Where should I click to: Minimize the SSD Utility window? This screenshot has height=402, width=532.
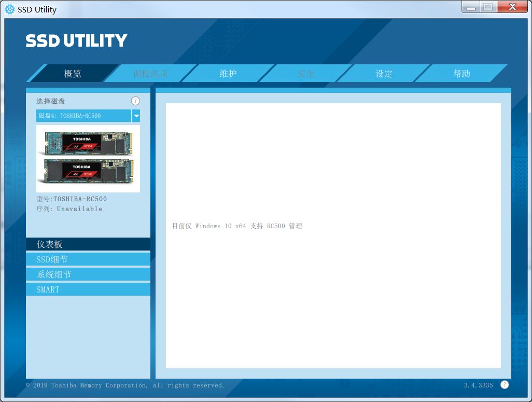(x=471, y=7)
